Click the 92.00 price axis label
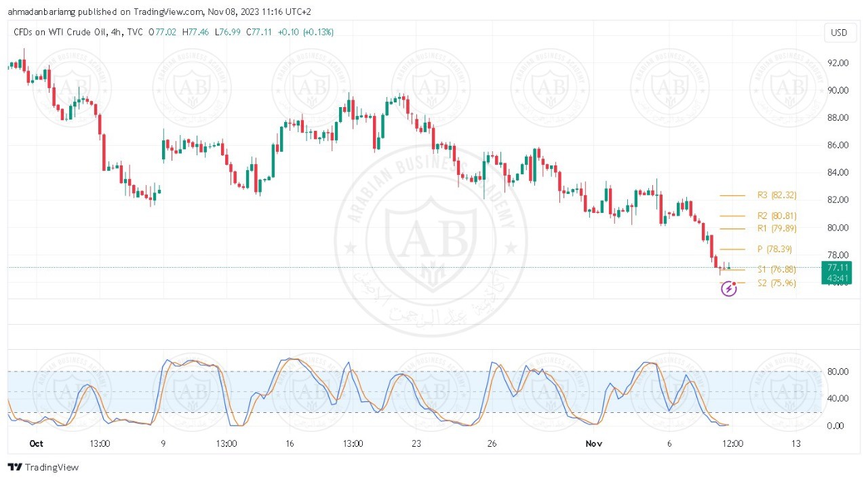Image resolution: width=868 pixels, height=480 pixels. click(839, 63)
